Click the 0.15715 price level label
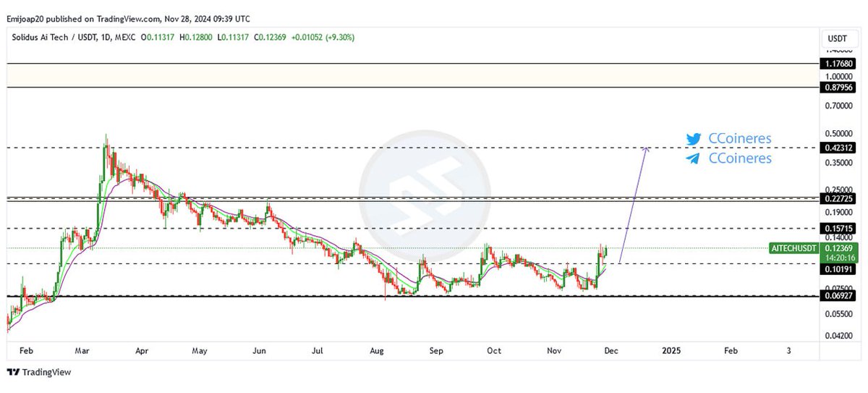 (840, 228)
